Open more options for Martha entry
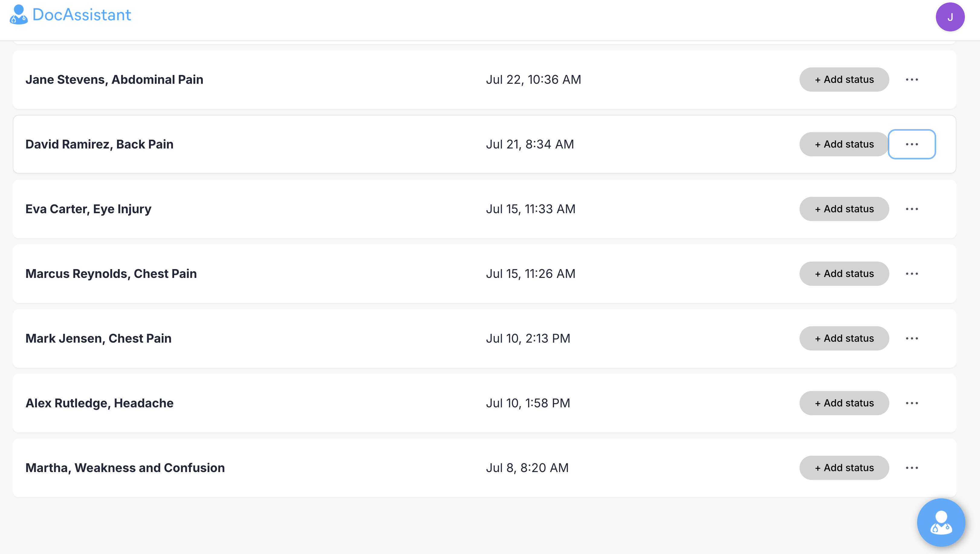980x554 pixels. [x=911, y=468]
